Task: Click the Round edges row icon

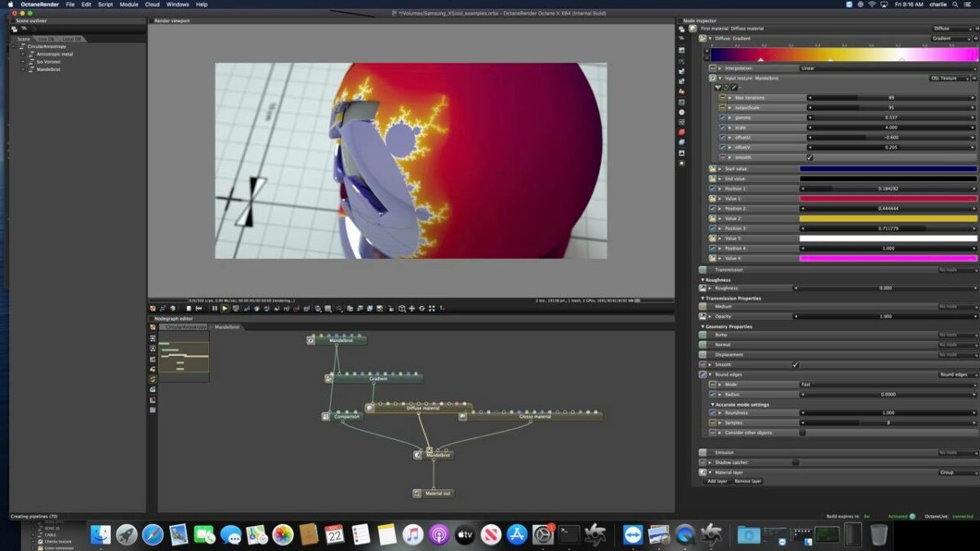Action: click(702, 375)
